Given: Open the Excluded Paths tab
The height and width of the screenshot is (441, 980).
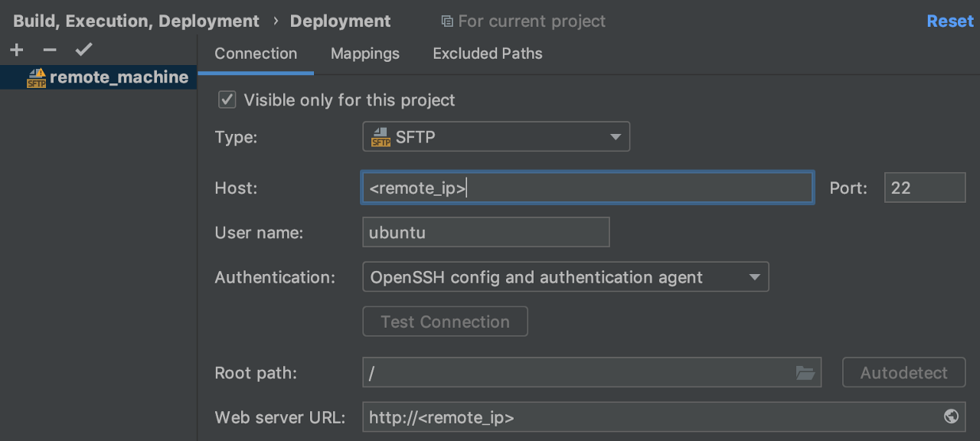Looking at the screenshot, I should pos(488,54).
